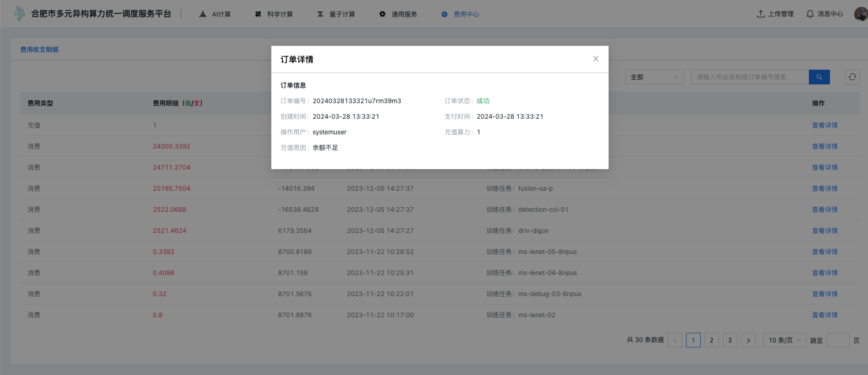Select the 费用中心 menu item
The image size is (868, 375).
pos(461,14)
